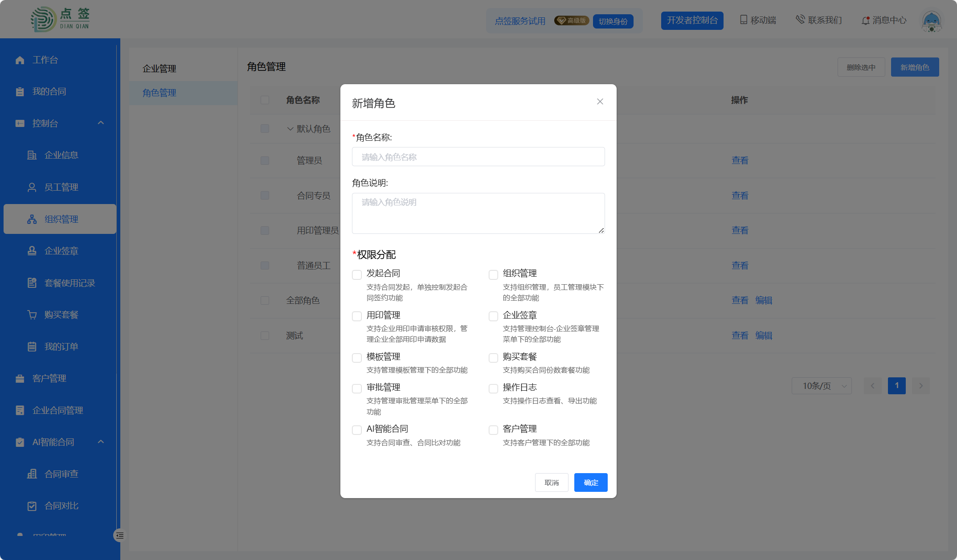The width and height of the screenshot is (957, 560).
Task: Click page number 1
Action: (897, 386)
